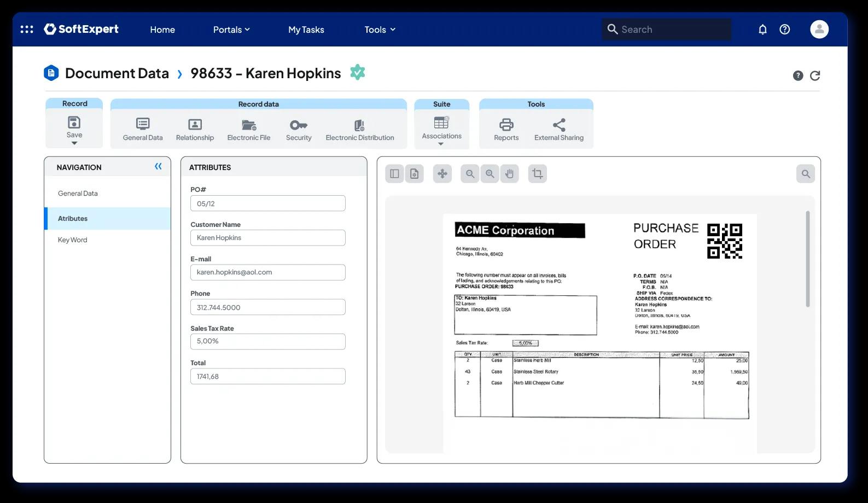This screenshot has width=868, height=503.
Task: Click the Document Data breadcrumb
Action: click(116, 73)
